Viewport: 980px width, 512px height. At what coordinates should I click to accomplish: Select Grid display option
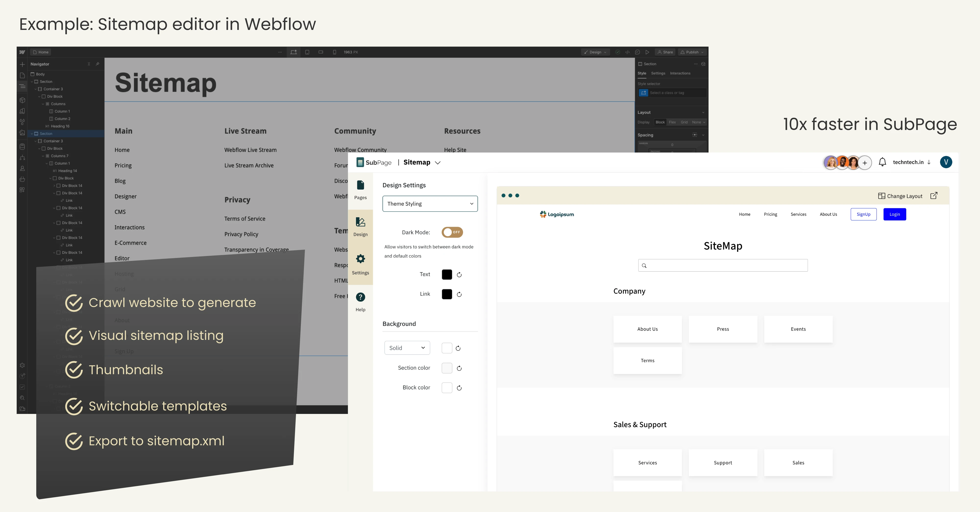click(x=684, y=122)
